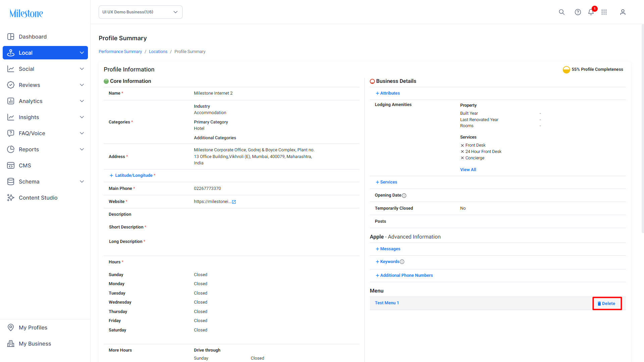This screenshot has width=644, height=362.
Task: Follow Locations breadcrumb link
Action: coord(158,52)
